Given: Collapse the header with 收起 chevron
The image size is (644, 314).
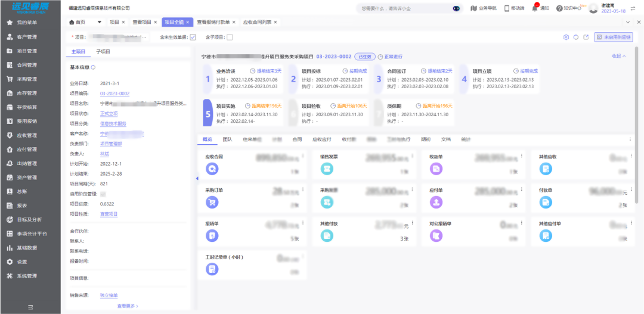Looking at the screenshot, I should click(x=619, y=56).
